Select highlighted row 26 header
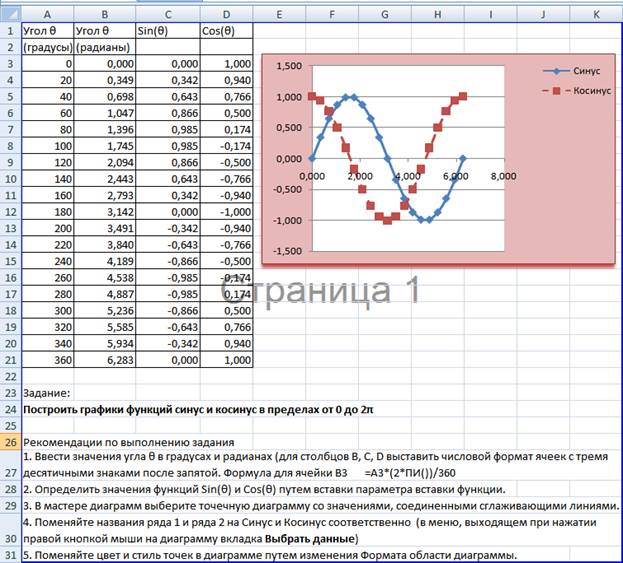Image resolution: width=623 pixels, height=563 pixels. [x=10, y=442]
